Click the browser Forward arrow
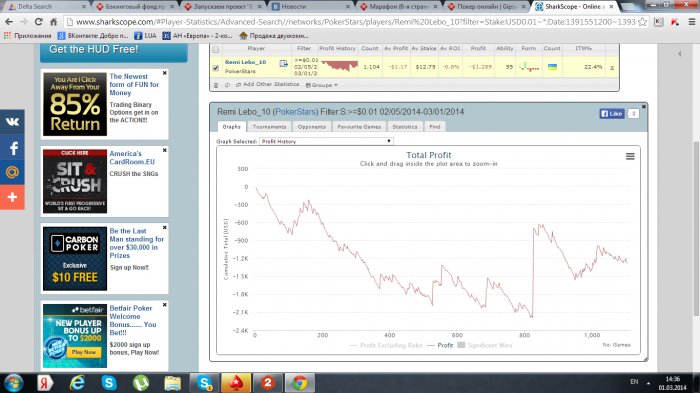The height and width of the screenshot is (393, 700). (x=23, y=21)
